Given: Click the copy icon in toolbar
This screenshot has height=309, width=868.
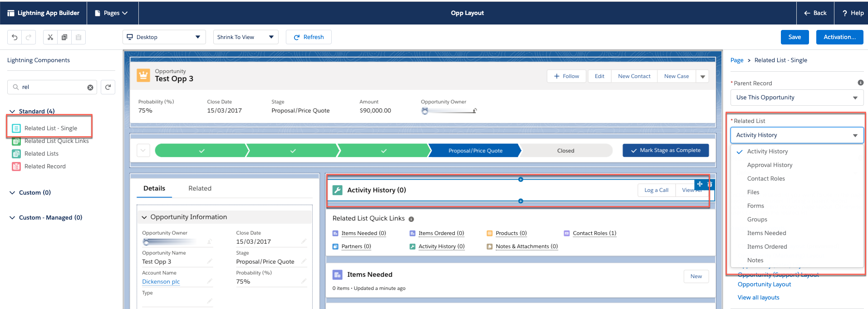Looking at the screenshot, I should point(64,37).
